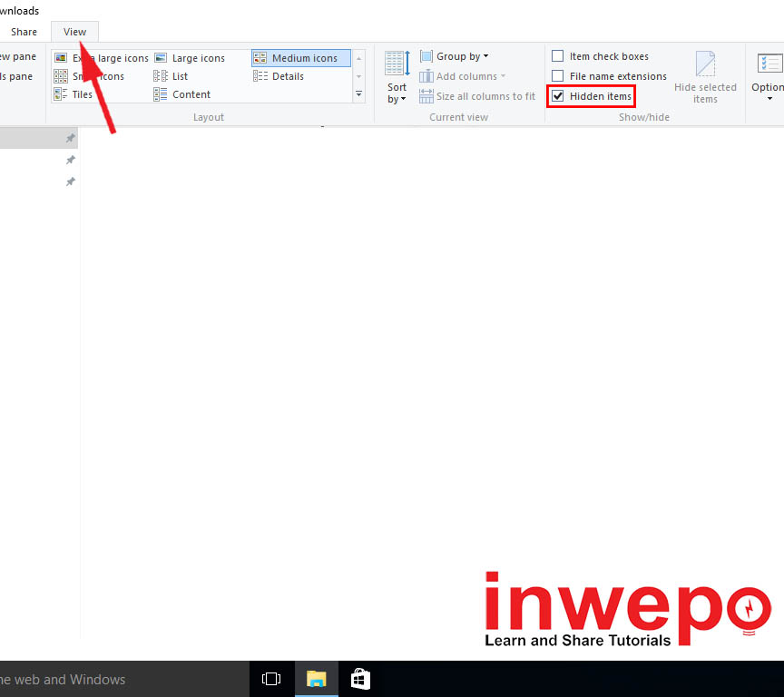Open the Group by dropdown

[x=454, y=56]
